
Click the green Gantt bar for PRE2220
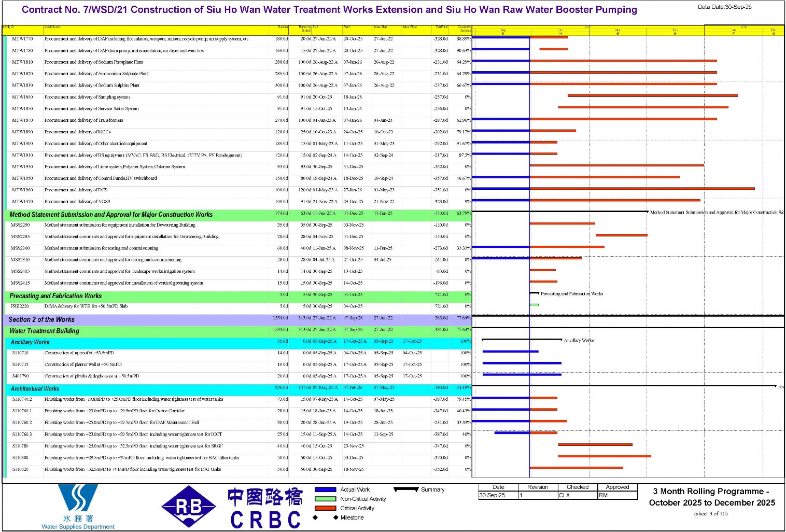[x=534, y=305]
